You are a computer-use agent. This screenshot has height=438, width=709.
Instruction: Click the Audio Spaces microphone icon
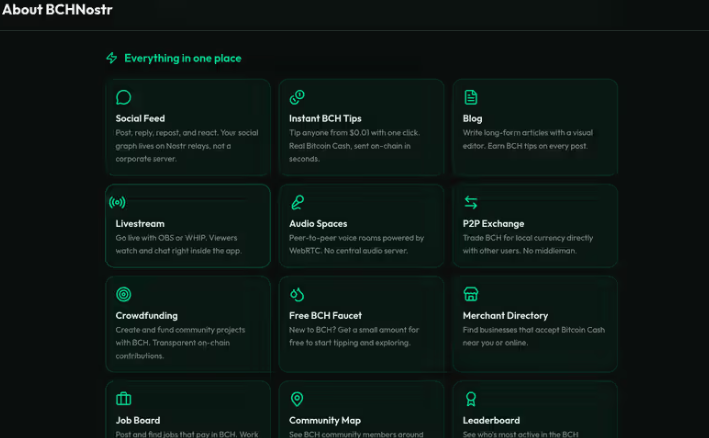[297, 202]
